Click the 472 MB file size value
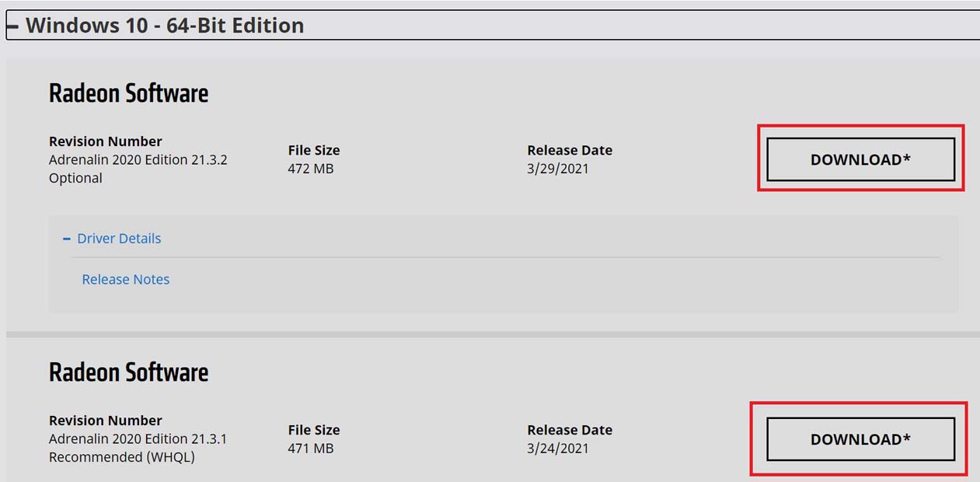This screenshot has height=482, width=980. tap(311, 168)
